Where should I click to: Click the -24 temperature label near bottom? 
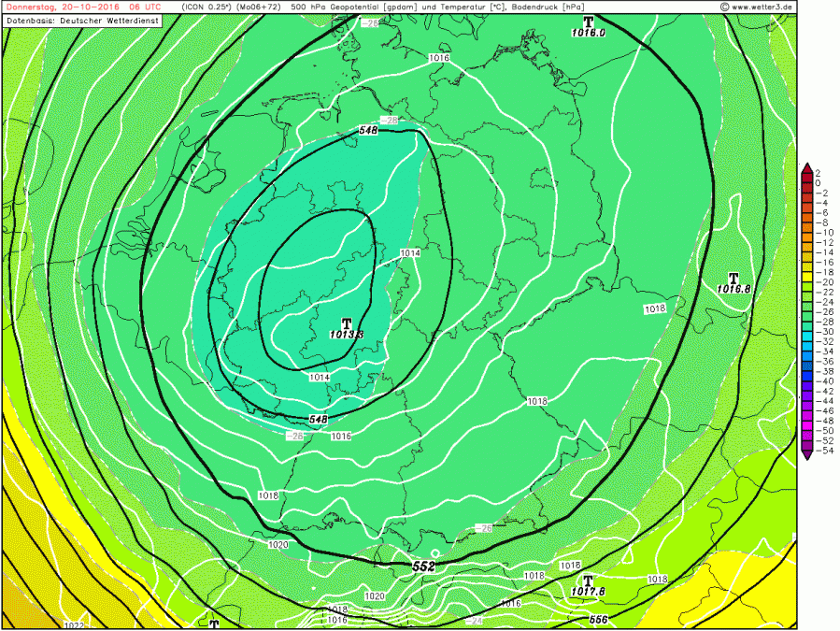tap(475, 620)
